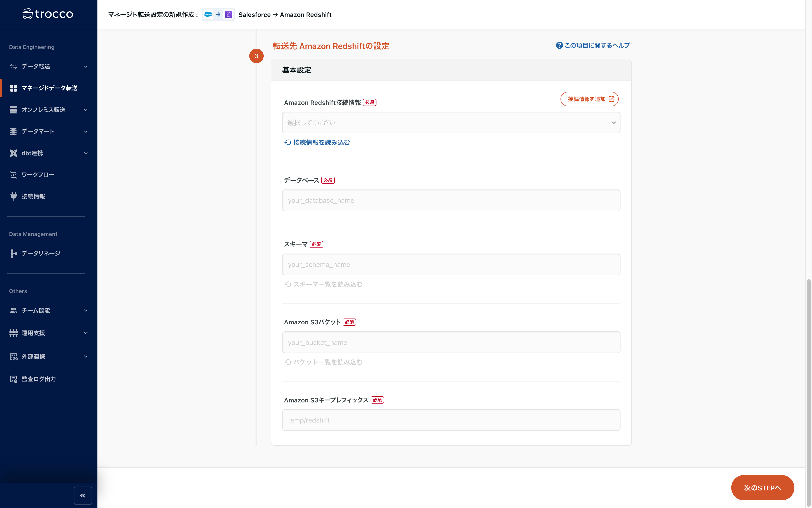Click the ワークフロー flow icon
The image size is (812, 508).
(x=14, y=175)
